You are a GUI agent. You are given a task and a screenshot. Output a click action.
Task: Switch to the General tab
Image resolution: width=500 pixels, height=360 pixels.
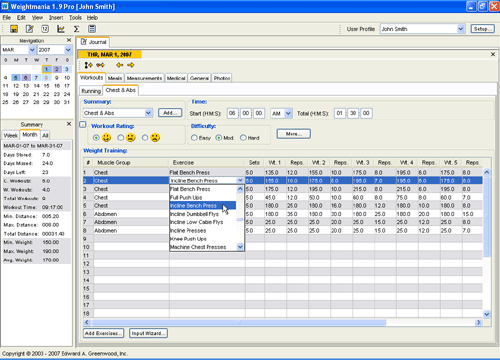[x=199, y=78]
